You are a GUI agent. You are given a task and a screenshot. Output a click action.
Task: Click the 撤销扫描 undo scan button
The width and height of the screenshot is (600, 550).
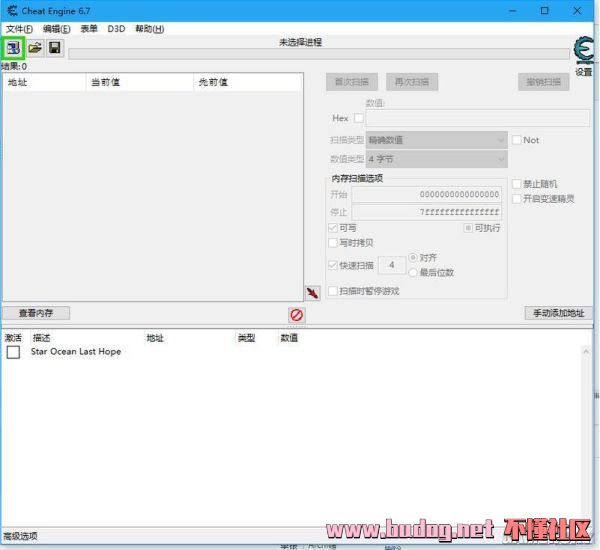click(543, 82)
